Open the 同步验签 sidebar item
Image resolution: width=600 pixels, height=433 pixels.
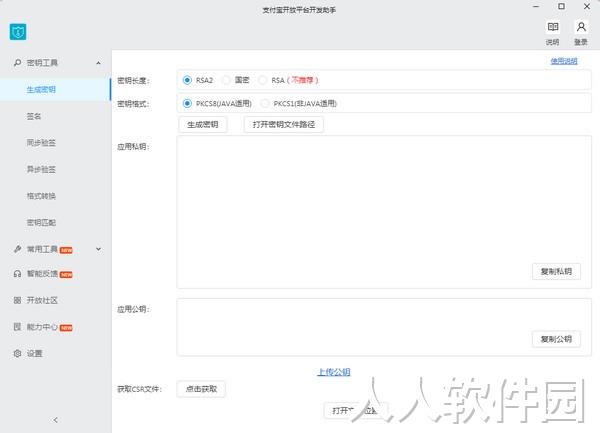click(41, 143)
